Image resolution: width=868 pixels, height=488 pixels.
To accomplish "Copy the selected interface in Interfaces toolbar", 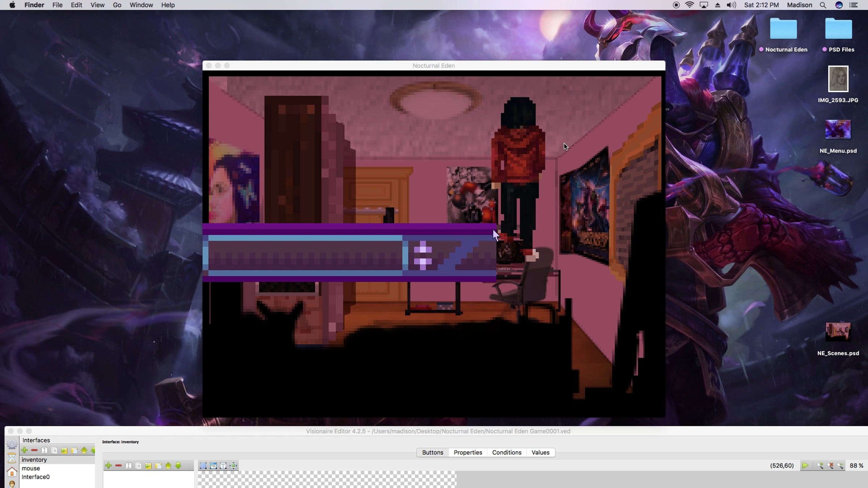I will click(64, 450).
